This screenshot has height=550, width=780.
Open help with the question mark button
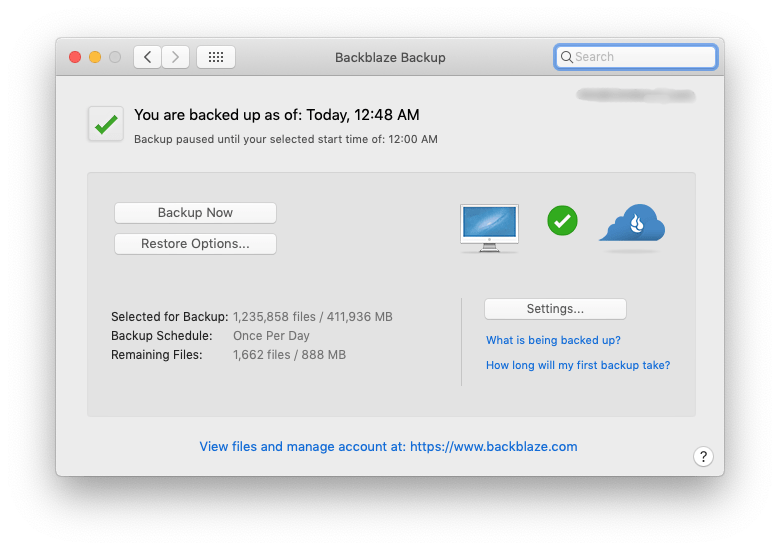coord(703,457)
